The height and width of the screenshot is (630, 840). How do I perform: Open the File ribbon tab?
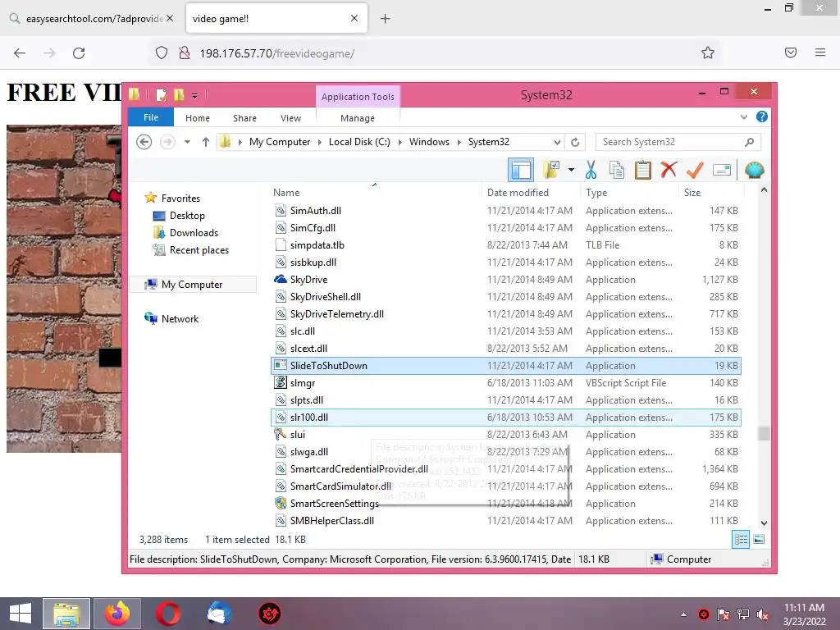pyautogui.click(x=151, y=117)
